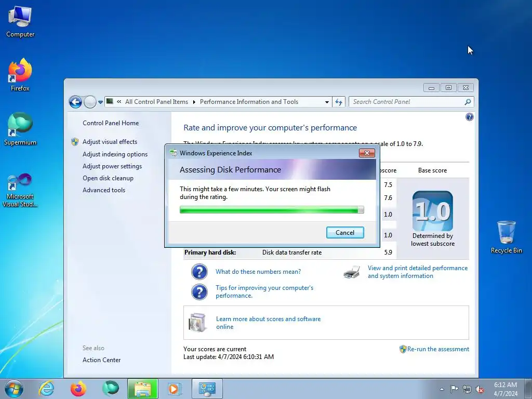Go to Control Panel Home
The width and height of the screenshot is (532, 399).
[x=111, y=123]
